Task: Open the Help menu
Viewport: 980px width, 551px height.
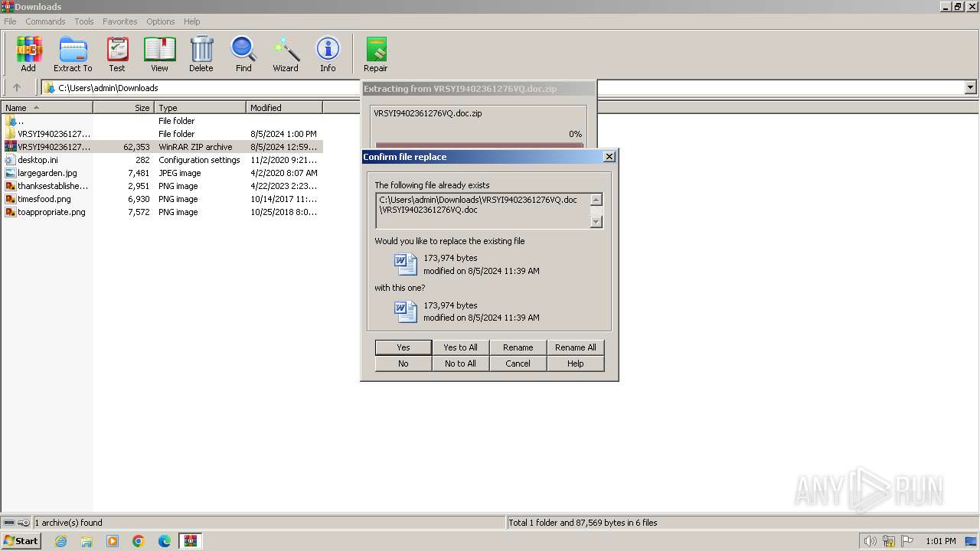Action: click(x=192, y=21)
